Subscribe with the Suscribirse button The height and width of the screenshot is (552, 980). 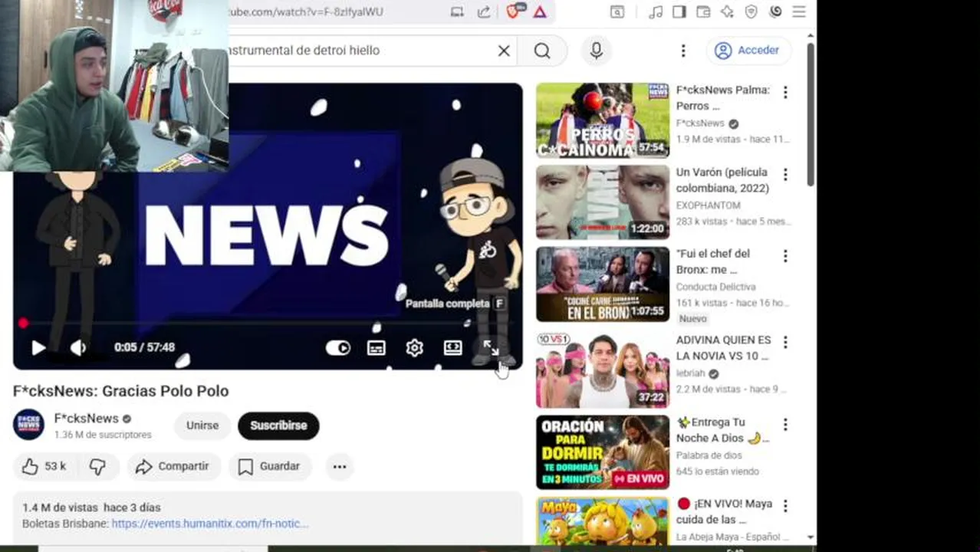278,426
